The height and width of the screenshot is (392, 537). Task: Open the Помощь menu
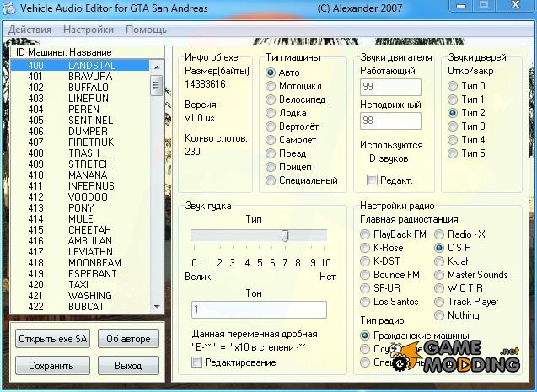(146, 30)
